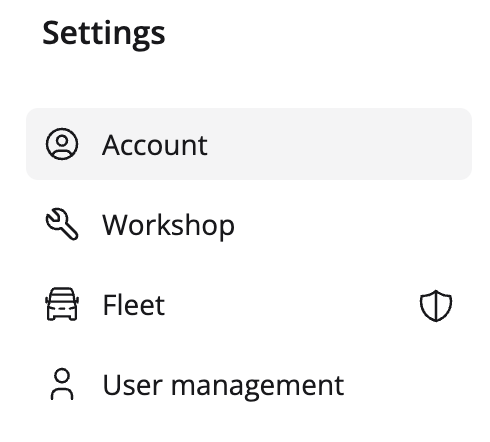Click the word Account in the sidebar
The image size is (490, 442).
click(155, 145)
